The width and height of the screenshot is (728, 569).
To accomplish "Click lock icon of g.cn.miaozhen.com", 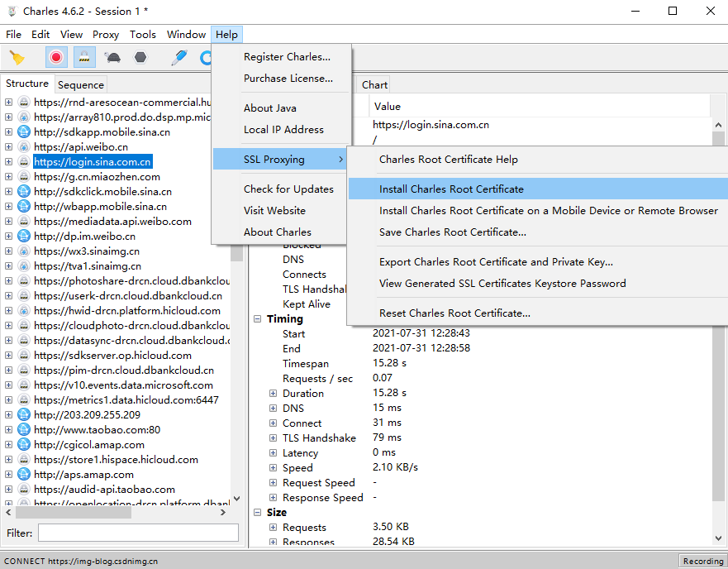I will click(24, 177).
